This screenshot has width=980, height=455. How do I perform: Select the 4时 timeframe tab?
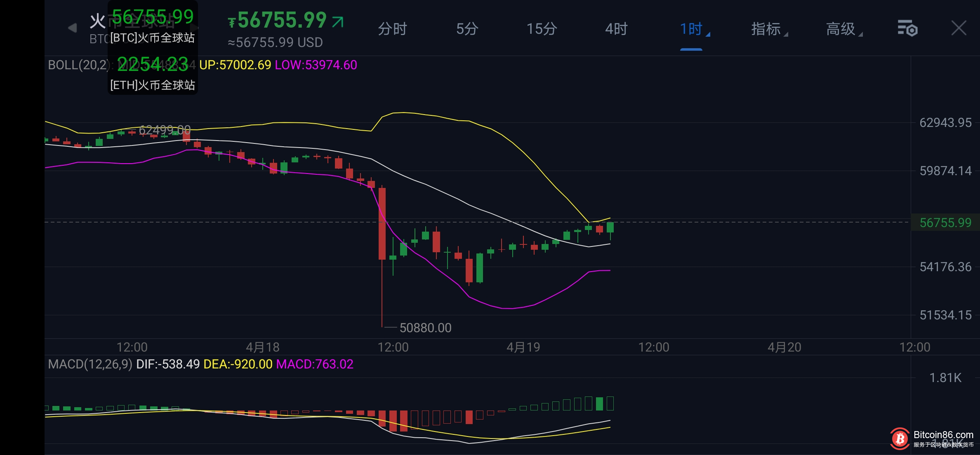(x=616, y=29)
